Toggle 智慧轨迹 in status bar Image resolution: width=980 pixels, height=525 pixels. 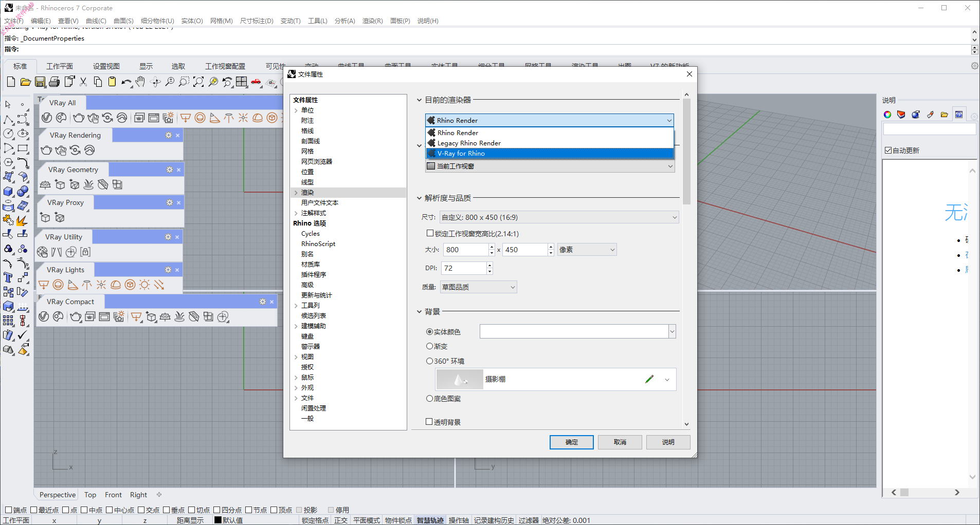click(x=430, y=520)
